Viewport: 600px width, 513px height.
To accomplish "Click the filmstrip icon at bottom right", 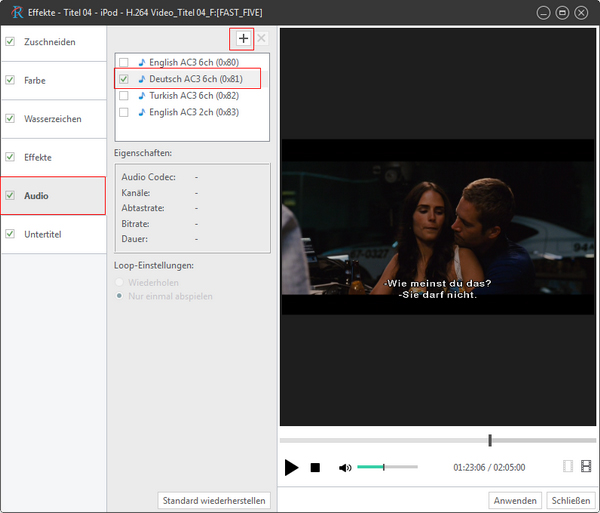I will click(x=586, y=466).
